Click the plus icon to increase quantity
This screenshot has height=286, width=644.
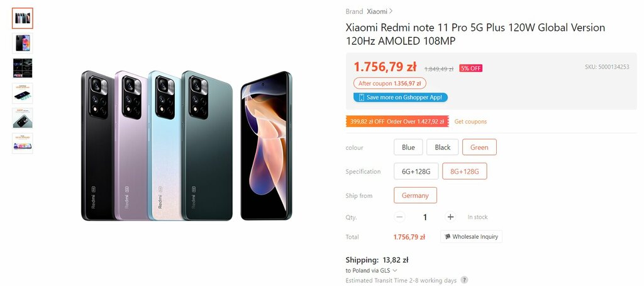pos(450,217)
